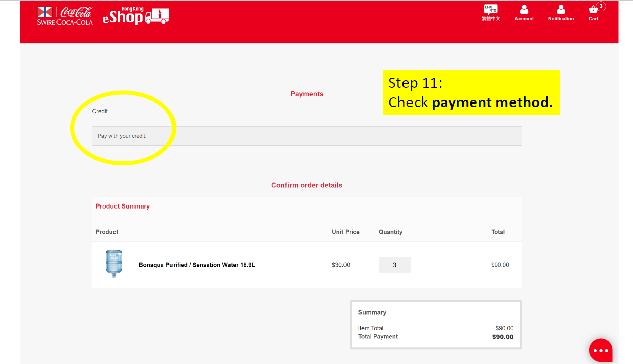
Task: Switch to the Payments section heading
Action: point(307,94)
